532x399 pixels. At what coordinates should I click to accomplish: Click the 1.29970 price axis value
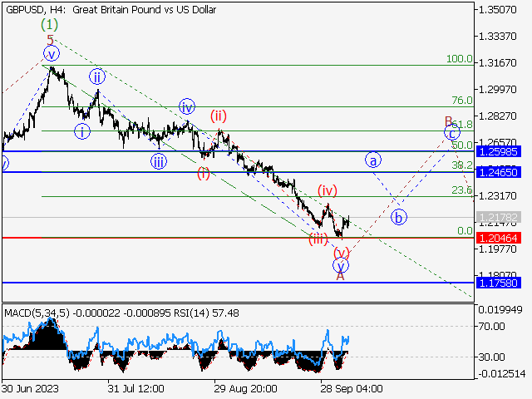497,90
